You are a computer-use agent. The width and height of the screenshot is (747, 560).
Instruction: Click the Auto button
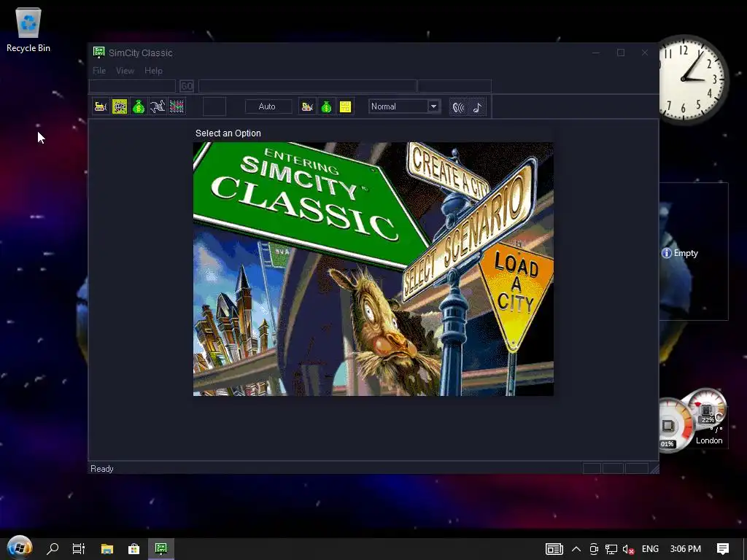click(267, 106)
